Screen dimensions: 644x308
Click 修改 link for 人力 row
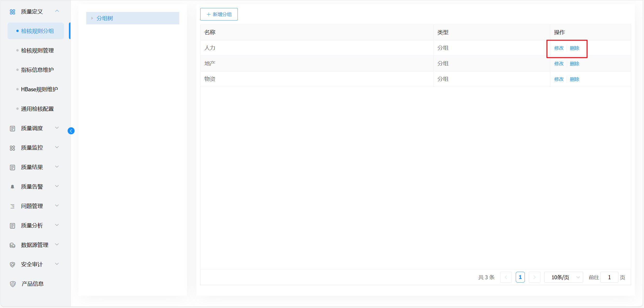click(559, 48)
